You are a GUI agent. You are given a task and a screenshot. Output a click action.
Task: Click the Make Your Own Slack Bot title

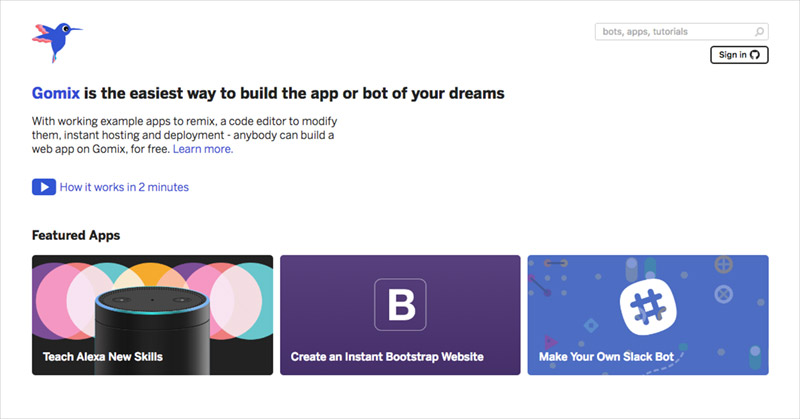pyautogui.click(x=607, y=357)
